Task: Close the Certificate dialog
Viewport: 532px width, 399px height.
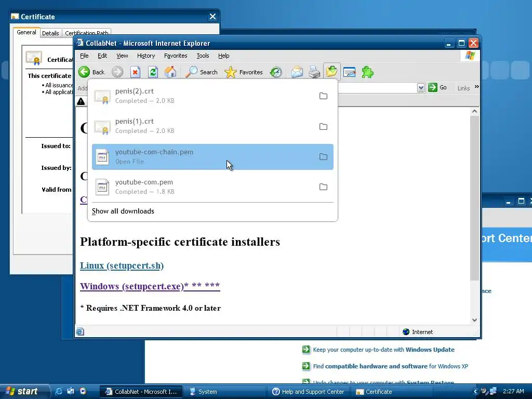Action: tap(212, 17)
